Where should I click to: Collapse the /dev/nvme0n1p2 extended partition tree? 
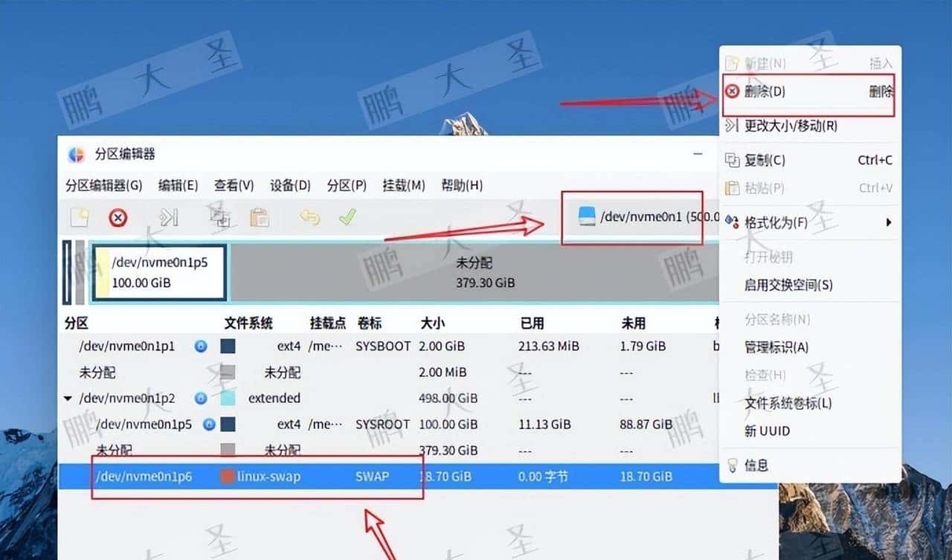coord(69,398)
